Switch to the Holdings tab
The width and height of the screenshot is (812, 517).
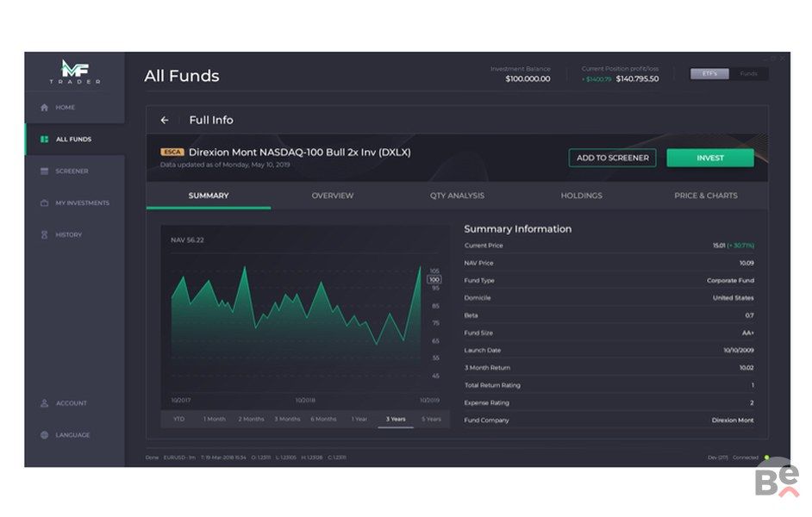[x=581, y=196]
